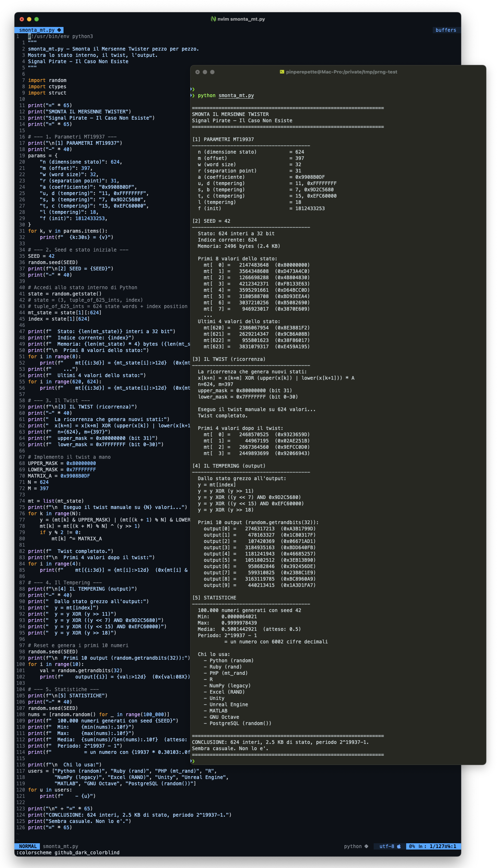The image size is (497, 868).
Task: Click the comment '# Implemento il twist a mano'
Action: point(69,457)
